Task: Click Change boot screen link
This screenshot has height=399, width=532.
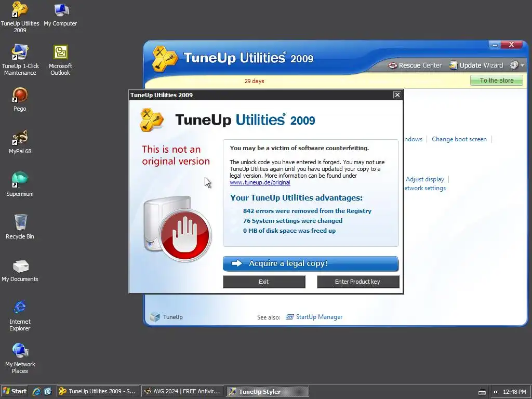Action: 459,139
